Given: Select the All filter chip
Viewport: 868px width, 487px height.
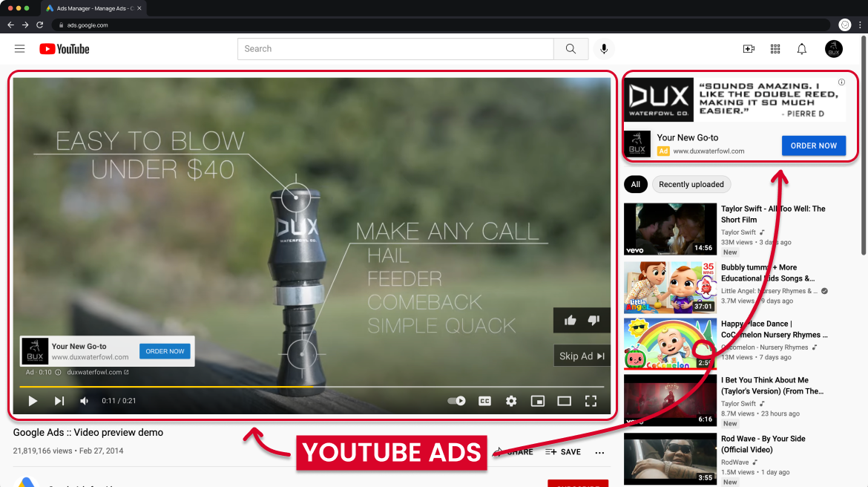Looking at the screenshot, I should pos(635,184).
